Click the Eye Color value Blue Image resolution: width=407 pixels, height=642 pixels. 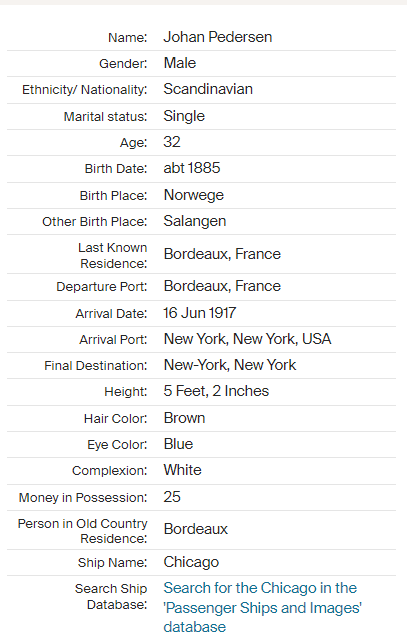click(x=178, y=444)
